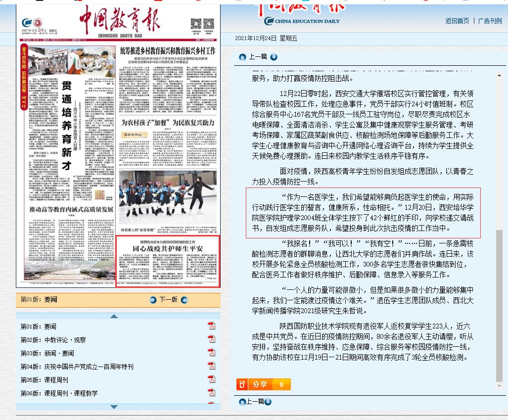Click top next-article arrow icon after 上一篇

274,57
